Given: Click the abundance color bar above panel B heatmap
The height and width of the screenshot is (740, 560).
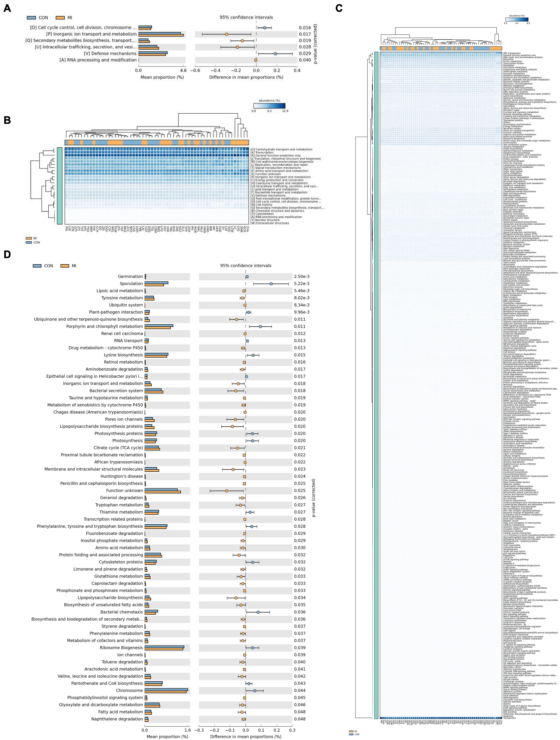Looking at the screenshot, I should pos(269,106).
